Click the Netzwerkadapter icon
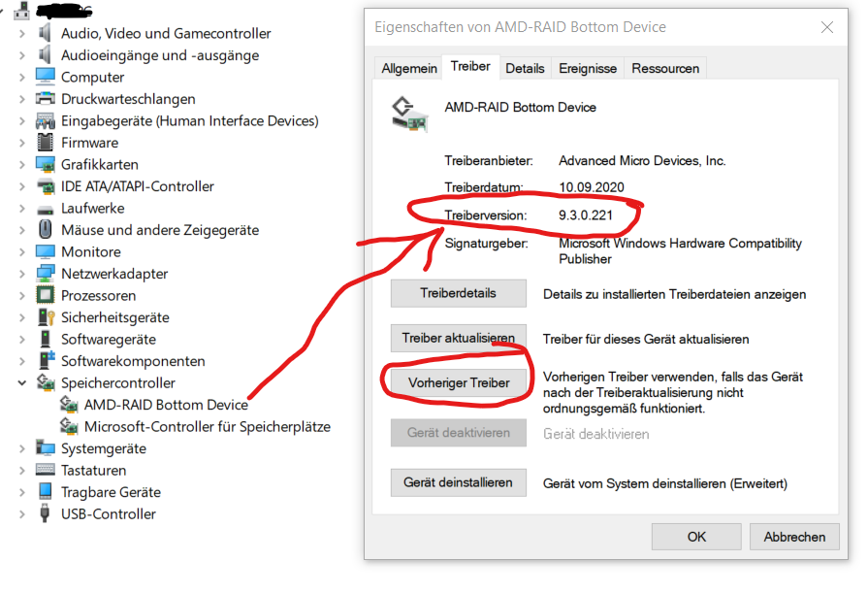The width and height of the screenshot is (868, 594). click(x=45, y=273)
